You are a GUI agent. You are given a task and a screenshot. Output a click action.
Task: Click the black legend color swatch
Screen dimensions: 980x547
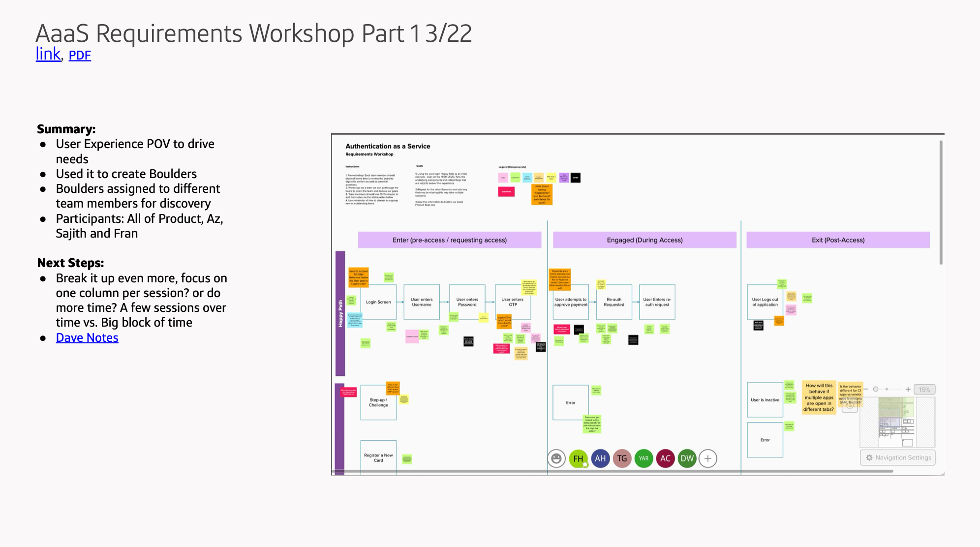tap(575, 178)
